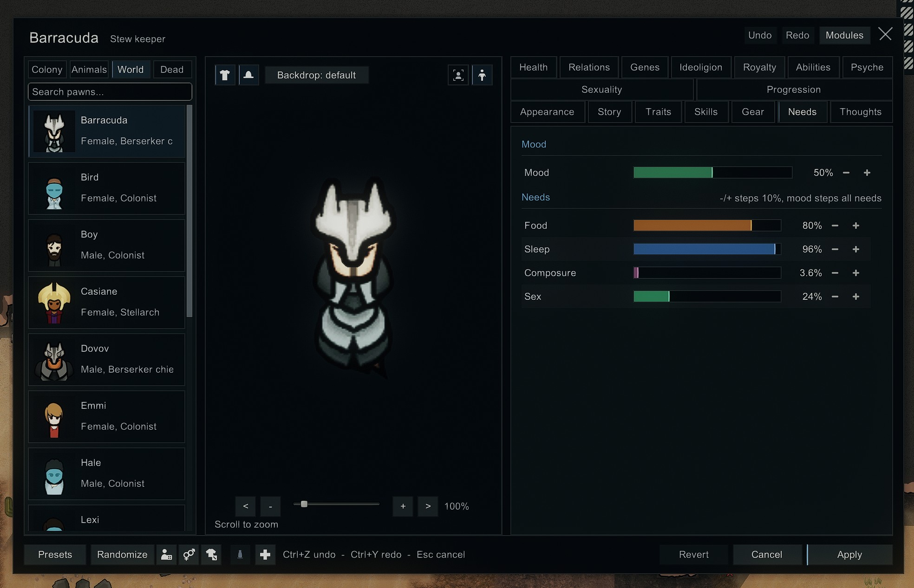914x588 pixels.
Task: Click the shirt-with-pencil icon
Action: coord(211,555)
